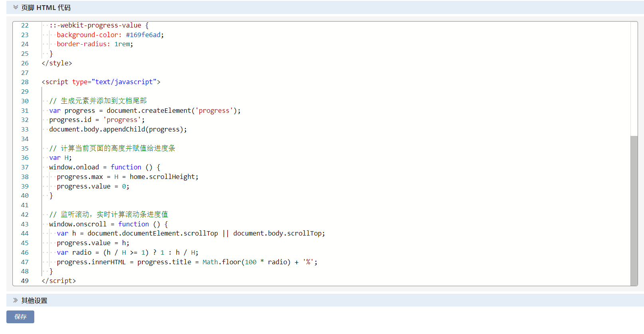
Task: Click the progress.value = 0 line
Action: pos(93,186)
